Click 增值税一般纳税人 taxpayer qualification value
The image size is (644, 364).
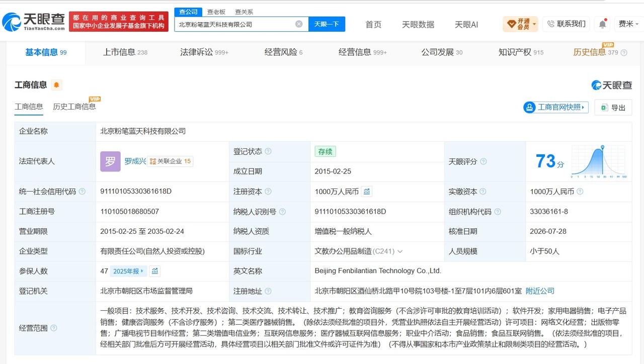coord(343,231)
